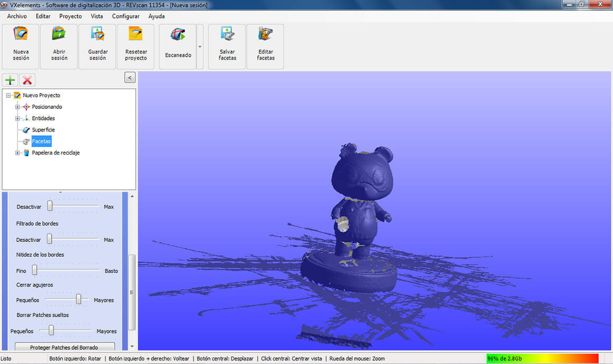Click the VXelements app icon in title bar
This screenshot has height=364, width=613.
point(4,5)
